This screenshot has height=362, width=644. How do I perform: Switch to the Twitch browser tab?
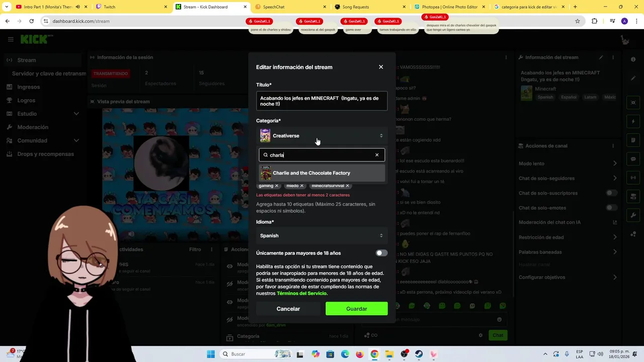pyautogui.click(x=131, y=7)
